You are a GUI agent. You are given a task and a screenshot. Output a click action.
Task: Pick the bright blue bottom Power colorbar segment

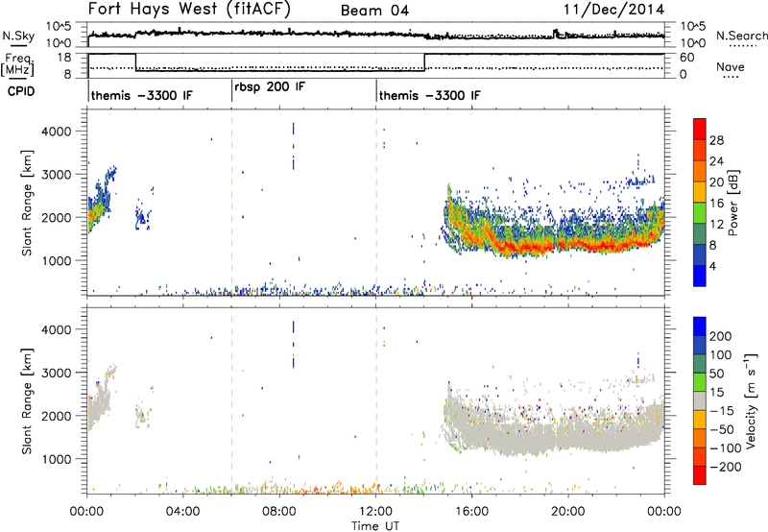pyautogui.click(x=700, y=276)
